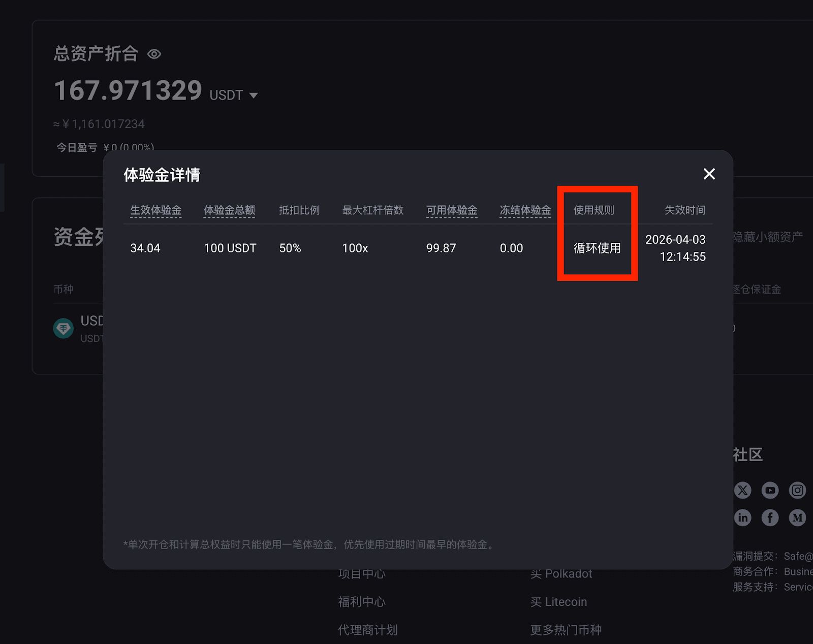Select the 循环使用 rule cell

click(597, 248)
